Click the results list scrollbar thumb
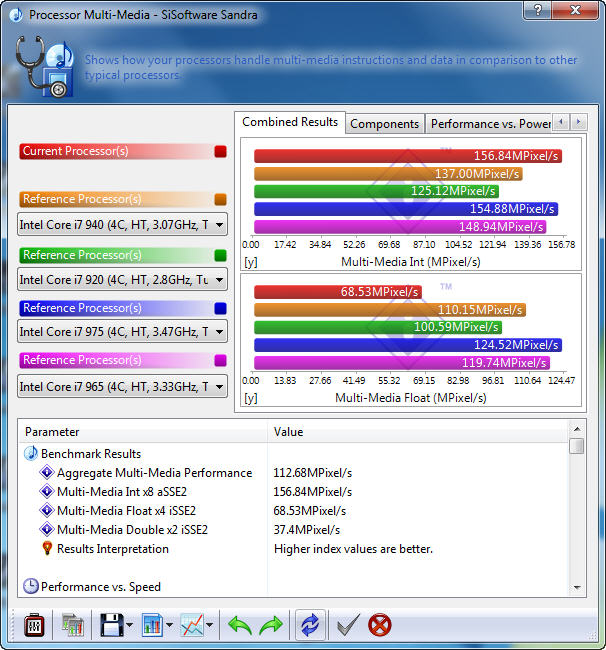The width and height of the screenshot is (606, 650). 577,446
